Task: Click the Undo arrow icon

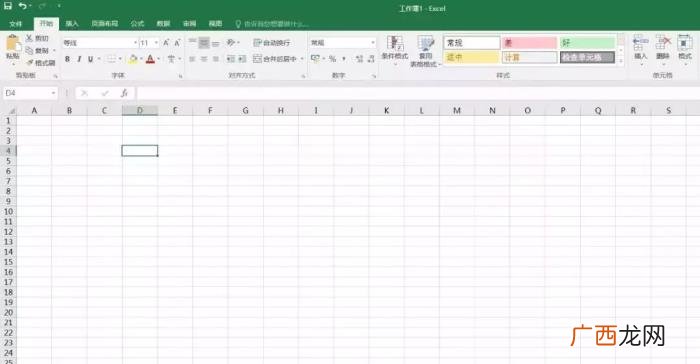Action: coord(22,6)
